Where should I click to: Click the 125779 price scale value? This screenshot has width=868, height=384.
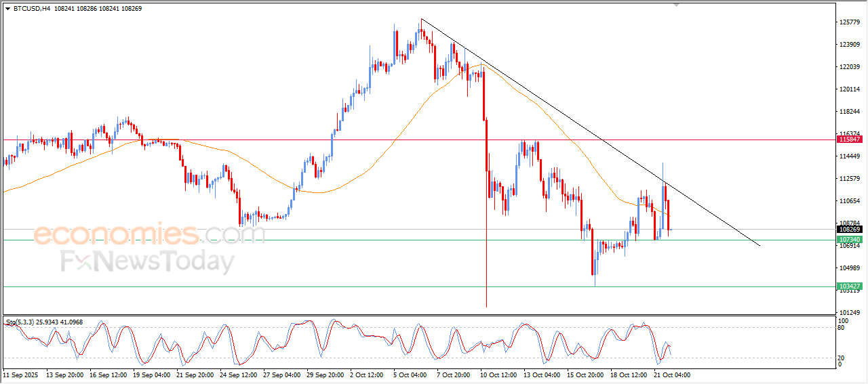(x=850, y=22)
